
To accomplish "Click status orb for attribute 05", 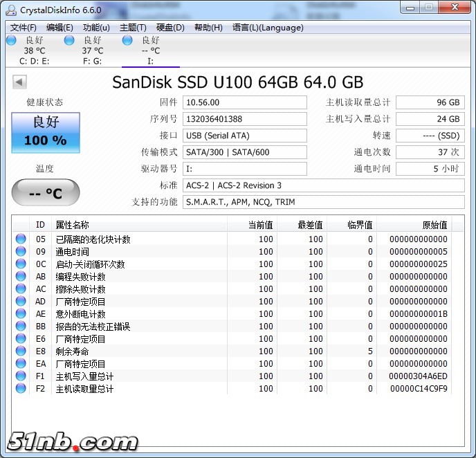I will [21, 239].
